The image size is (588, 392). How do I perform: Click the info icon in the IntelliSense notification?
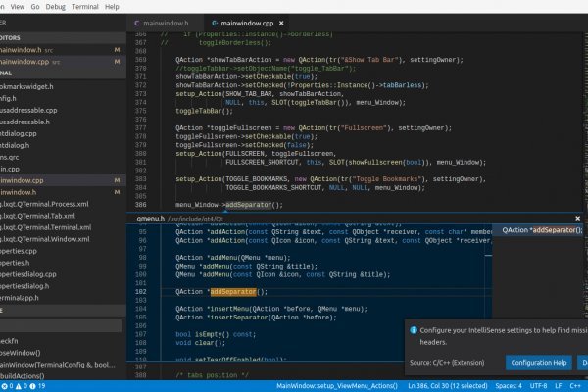coord(414,331)
